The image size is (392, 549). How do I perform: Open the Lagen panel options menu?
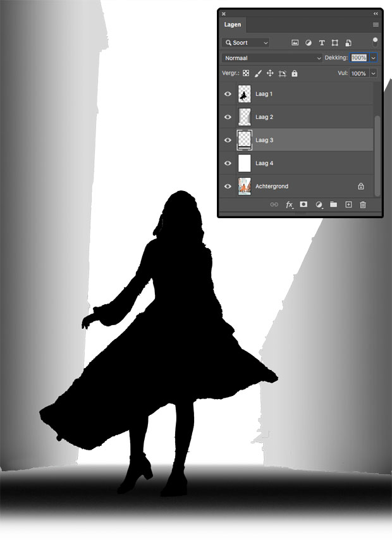pyautogui.click(x=376, y=25)
